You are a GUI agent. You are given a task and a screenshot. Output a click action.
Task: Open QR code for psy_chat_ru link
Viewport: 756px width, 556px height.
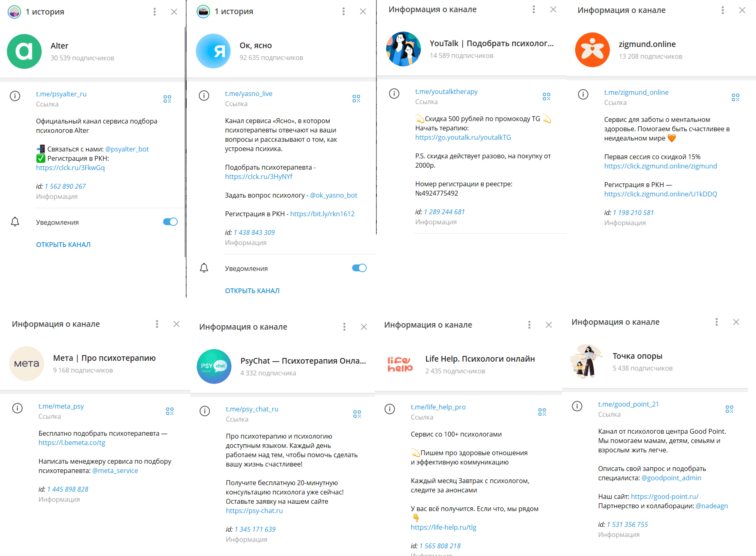(357, 414)
